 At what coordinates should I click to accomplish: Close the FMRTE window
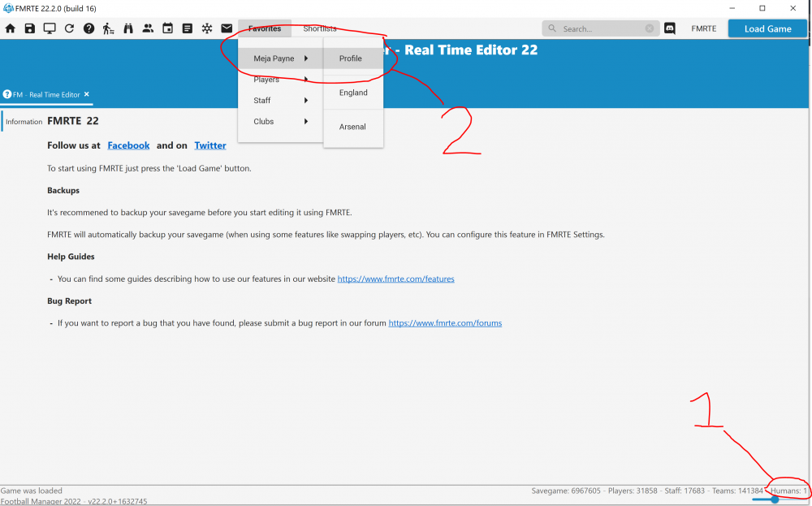(x=793, y=8)
